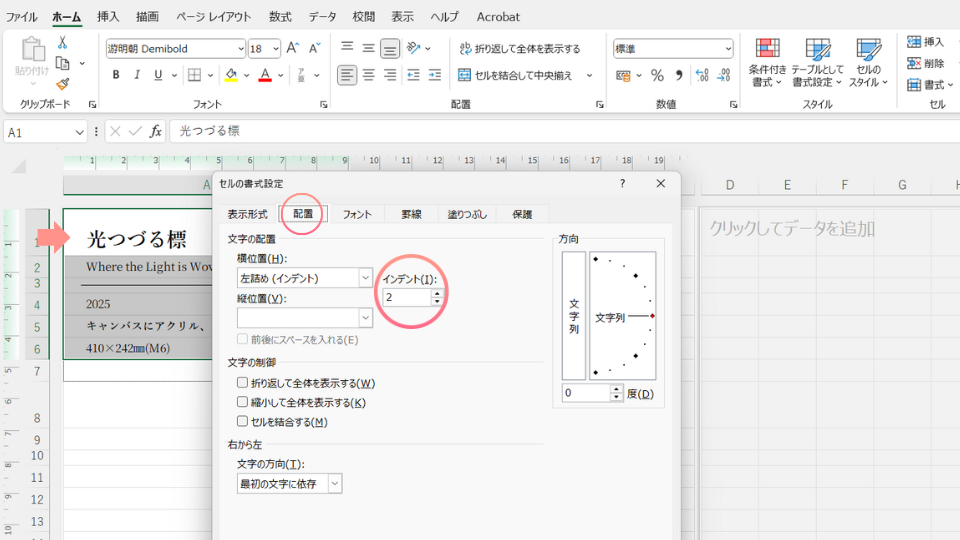Enable the wrap text checkbox in dialog
960x540 pixels.
coord(243,383)
